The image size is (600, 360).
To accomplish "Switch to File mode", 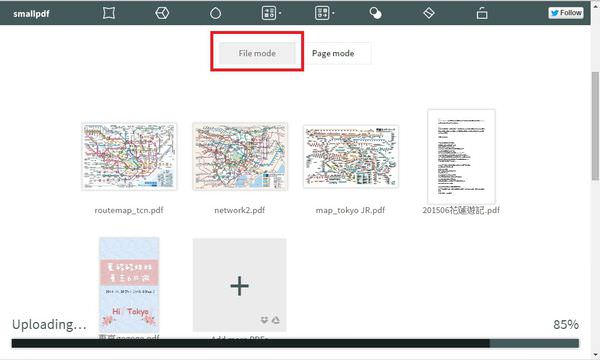I will pyautogui.click(x=257, y=53).
